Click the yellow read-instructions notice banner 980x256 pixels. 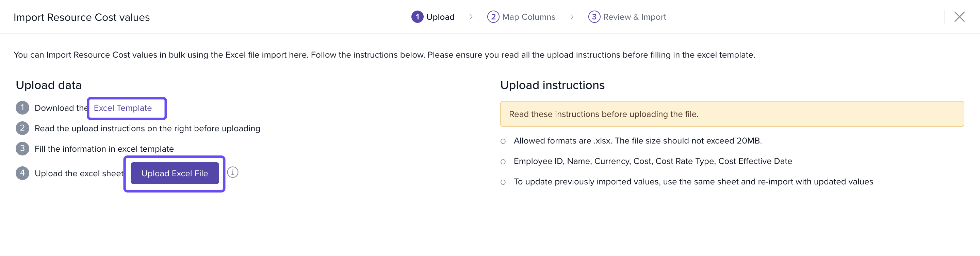(732, 114)
